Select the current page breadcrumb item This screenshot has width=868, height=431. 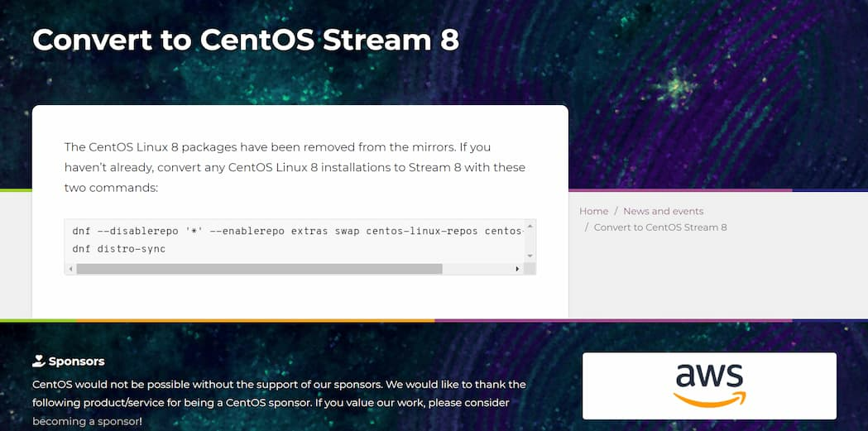tap(660, 227)
